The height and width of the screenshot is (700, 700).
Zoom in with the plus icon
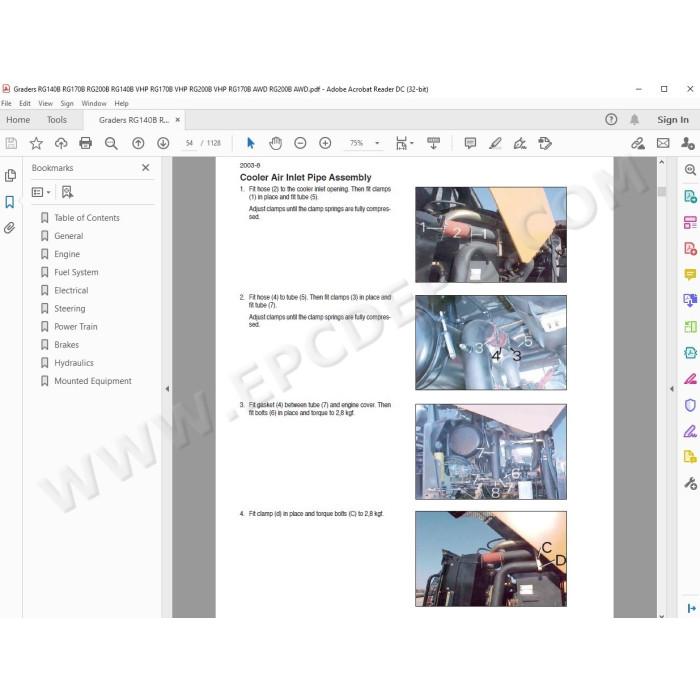click(x=325, y=143)
